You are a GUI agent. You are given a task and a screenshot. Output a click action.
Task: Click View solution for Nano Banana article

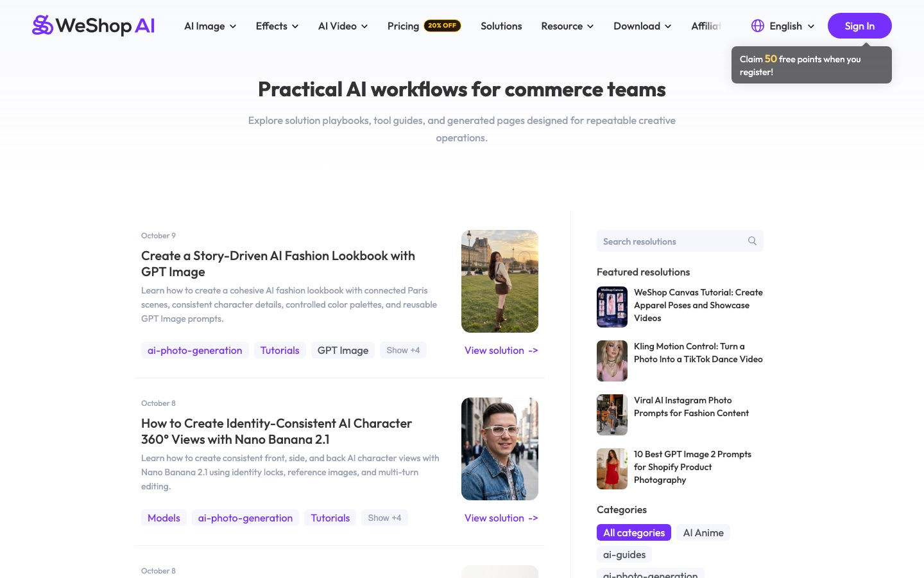tap(501, 518)
